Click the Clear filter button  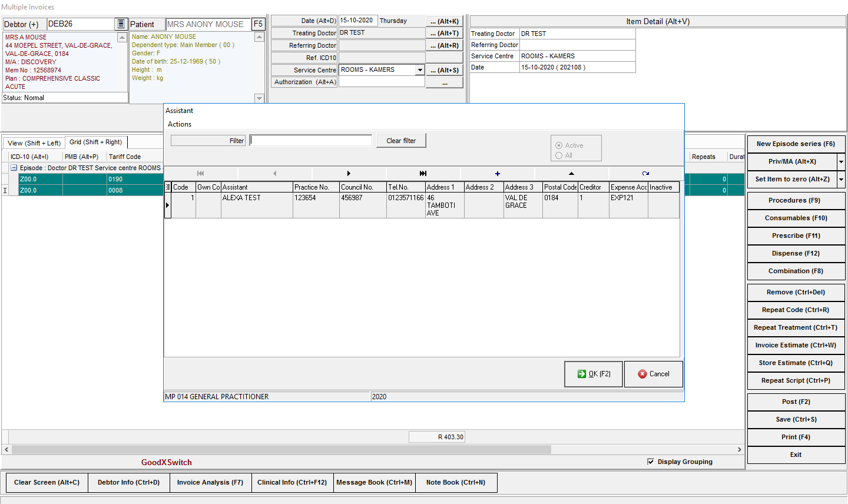[401, 141]
